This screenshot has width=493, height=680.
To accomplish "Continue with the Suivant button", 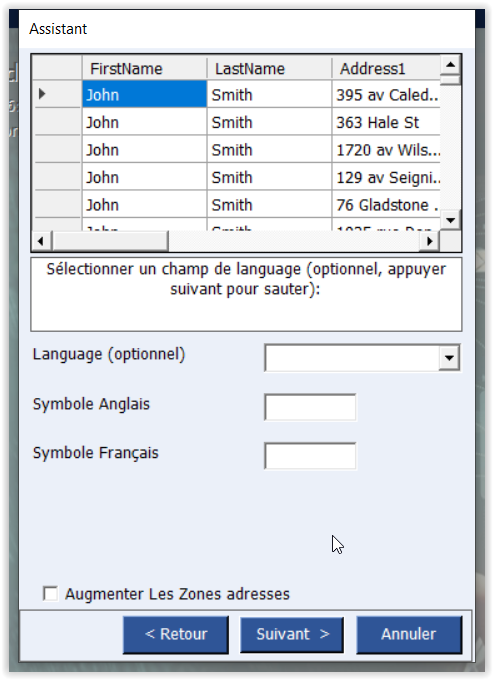I will [x=292, y=634].
